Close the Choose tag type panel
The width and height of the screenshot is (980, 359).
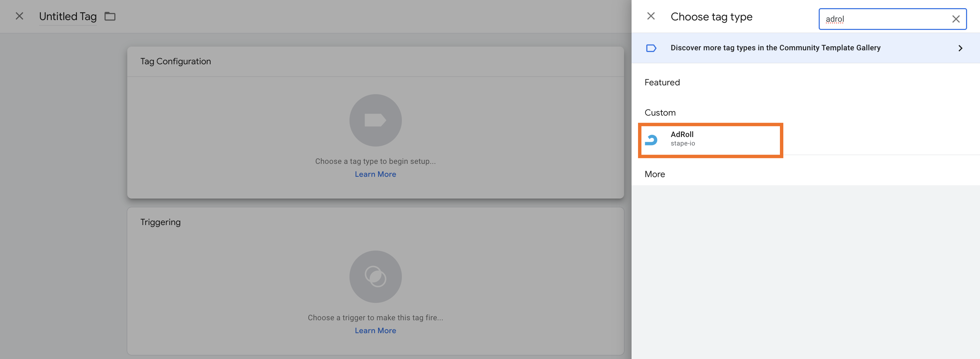coord(651,16)
